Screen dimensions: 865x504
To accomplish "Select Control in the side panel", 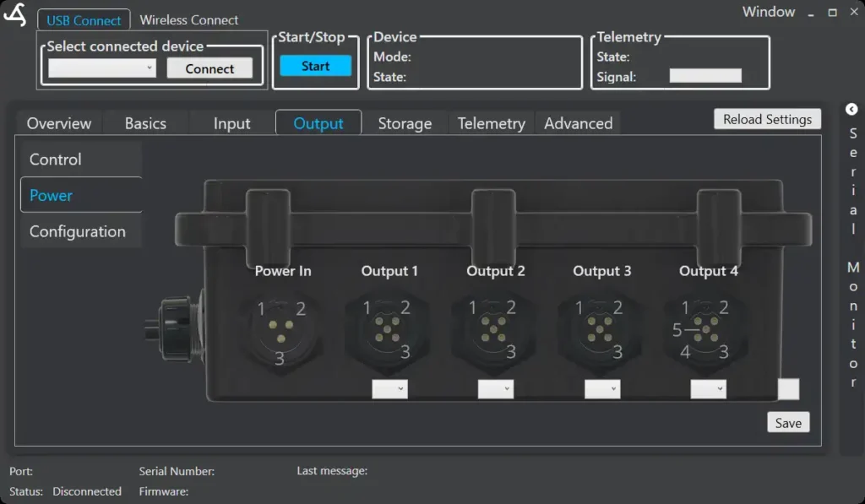I will point(56,159).
